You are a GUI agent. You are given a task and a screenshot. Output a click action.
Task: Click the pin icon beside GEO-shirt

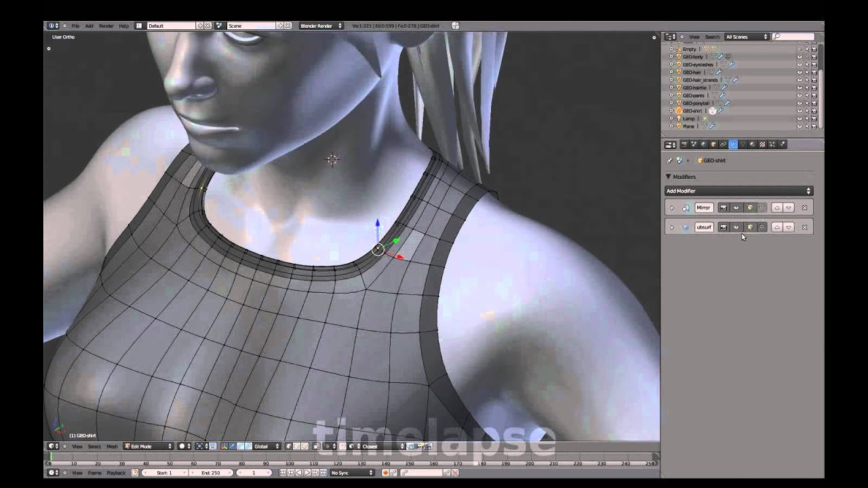(669, 161)
